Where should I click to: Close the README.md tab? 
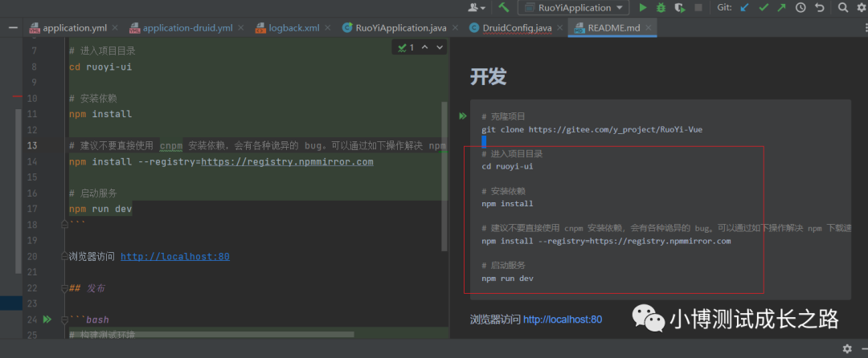pos(649,27)
